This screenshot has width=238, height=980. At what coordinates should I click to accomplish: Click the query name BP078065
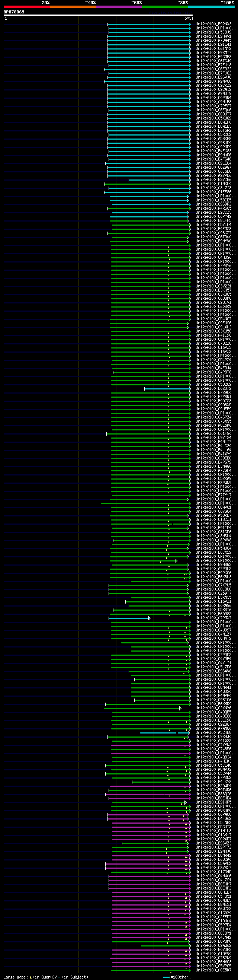14,12
